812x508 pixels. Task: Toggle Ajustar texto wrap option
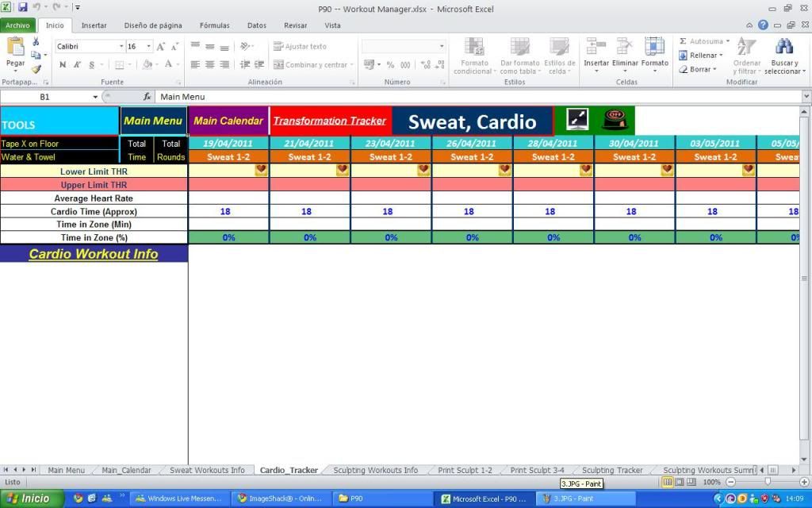[300, 46]
